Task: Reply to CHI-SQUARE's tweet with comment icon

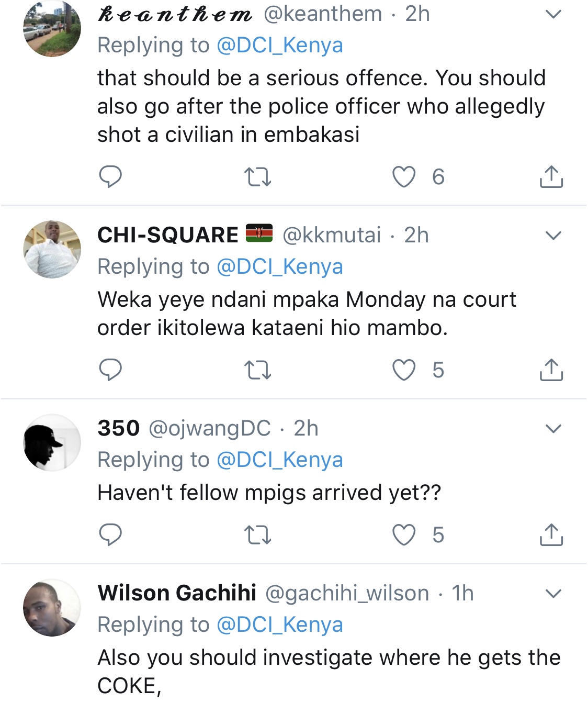Action: (110, 370)
